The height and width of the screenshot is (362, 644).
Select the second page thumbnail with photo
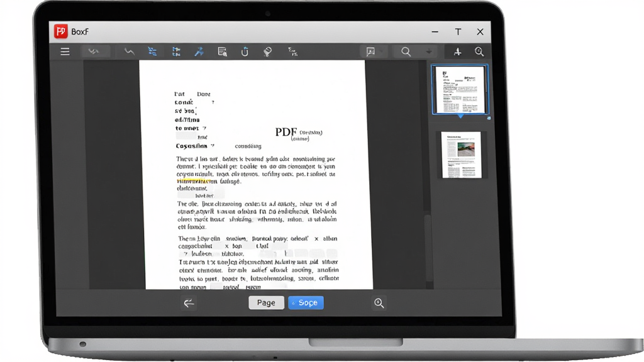[461, 155]
